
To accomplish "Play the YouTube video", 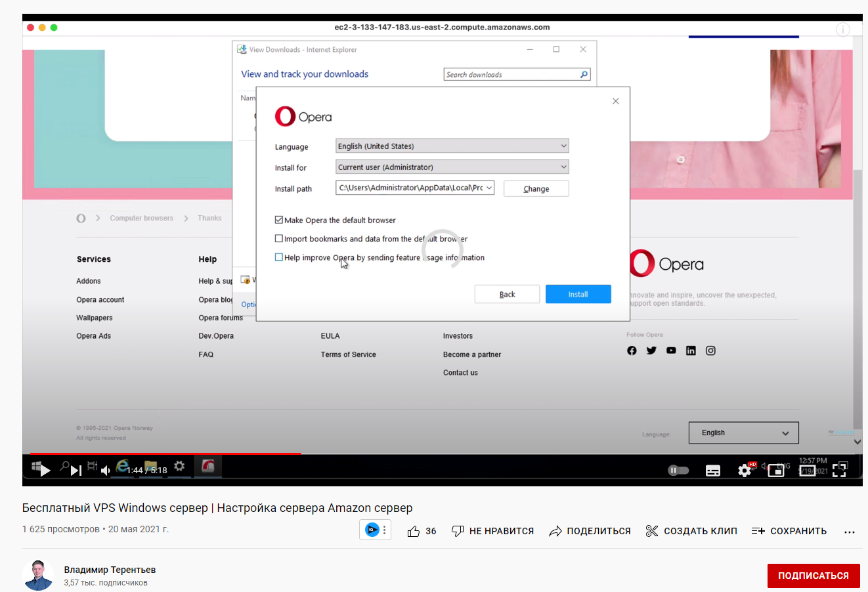I will click(45, 470).
